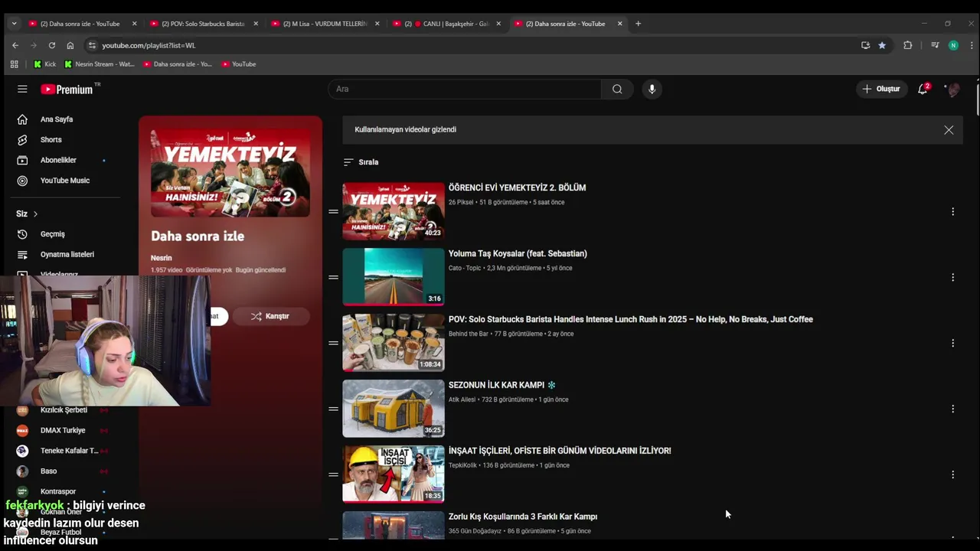The image size is (980, 551).
Task: Switch to CANLI Başakşehir browser tab
Action: click(446, 24)
